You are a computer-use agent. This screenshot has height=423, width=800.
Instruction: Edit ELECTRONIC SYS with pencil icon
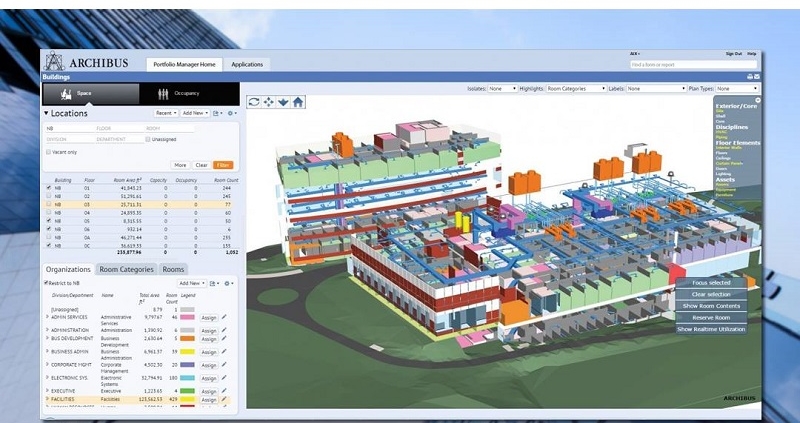click(224, 378)
